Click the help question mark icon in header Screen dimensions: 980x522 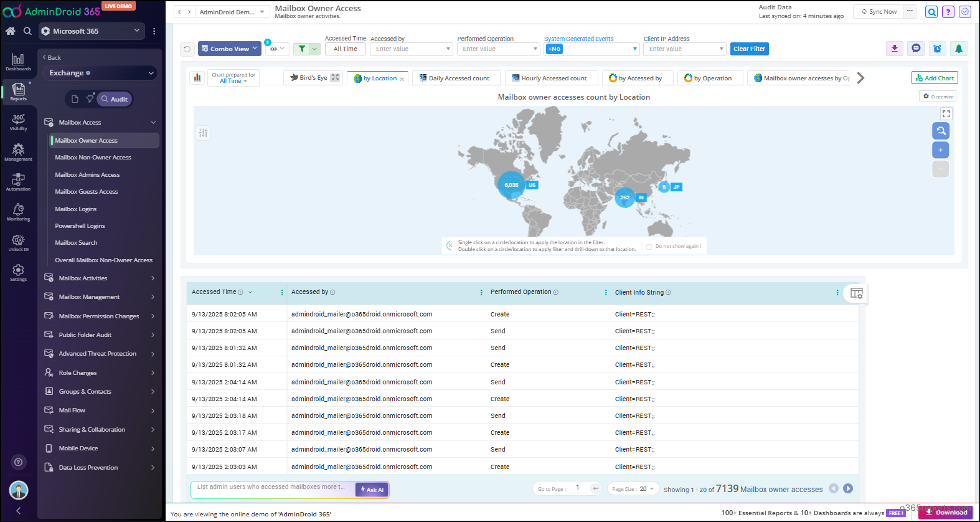[x=948, y=12]
